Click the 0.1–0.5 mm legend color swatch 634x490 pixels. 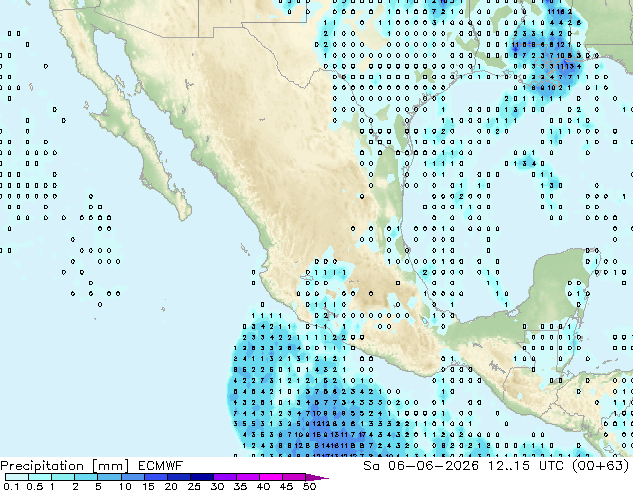(x=17, y=477)
